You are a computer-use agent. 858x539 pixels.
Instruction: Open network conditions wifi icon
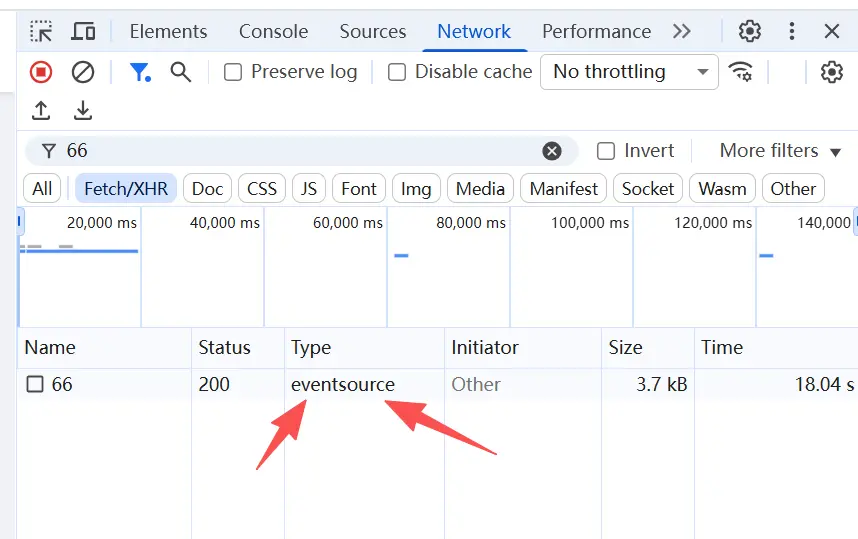pos(741,72)
